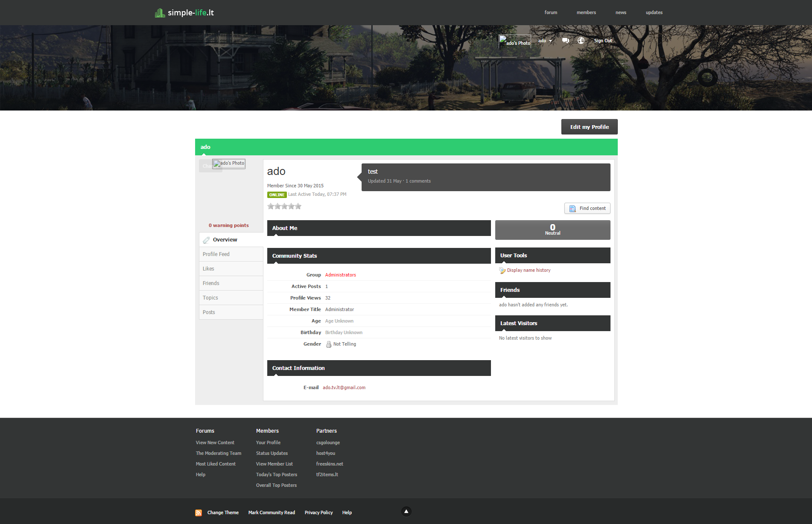The height and width of the screenshot is (524, 812).
Task: Click the Administrators group link
Action: pos(340,275)
